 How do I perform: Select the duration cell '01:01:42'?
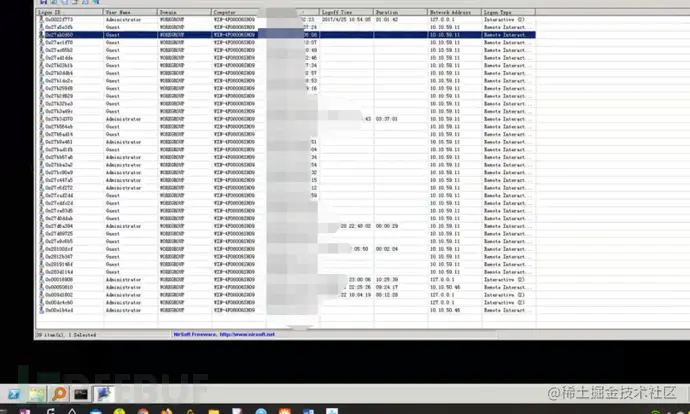pos(388,20)
